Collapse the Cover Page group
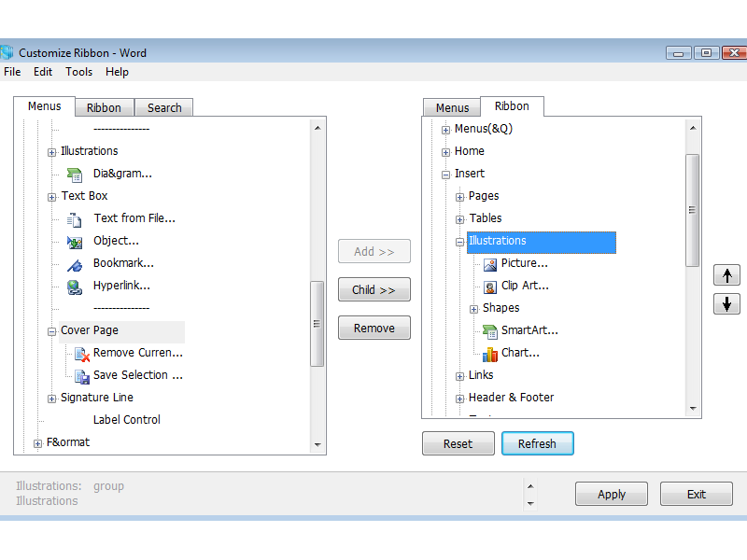The width and height of the screenshot is (747, 560). coord(51,330)
